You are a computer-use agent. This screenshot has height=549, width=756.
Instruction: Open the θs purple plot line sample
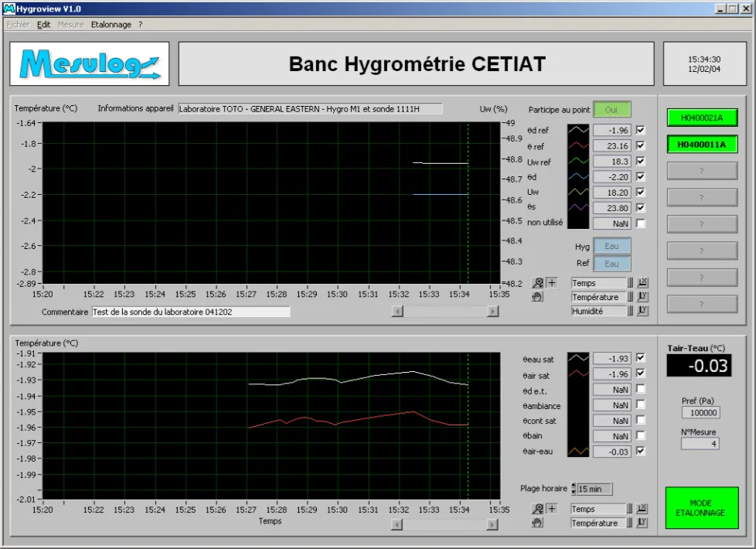tap(578, 207)
